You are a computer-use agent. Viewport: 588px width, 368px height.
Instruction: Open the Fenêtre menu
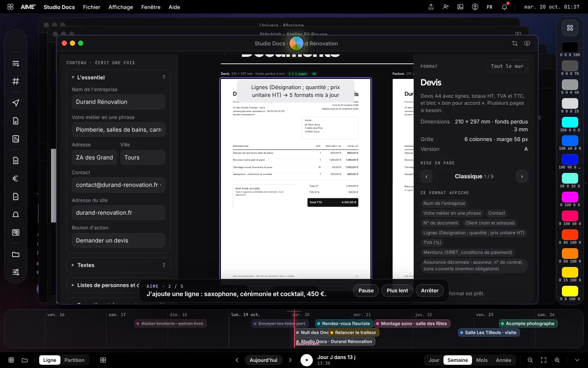[151, 7]
